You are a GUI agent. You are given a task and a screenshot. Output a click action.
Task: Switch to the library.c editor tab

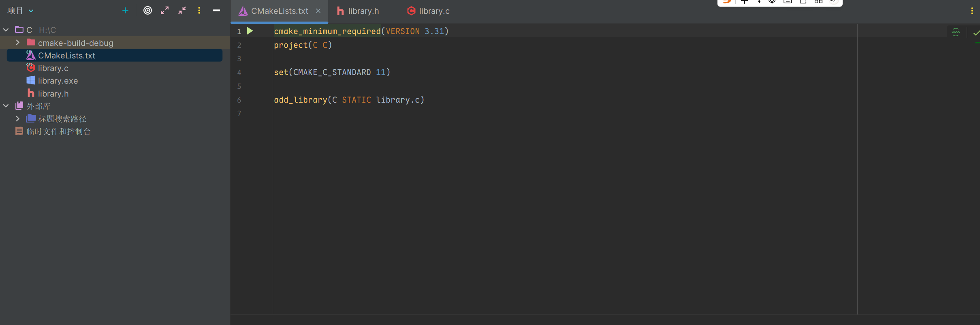click(429, 11)
